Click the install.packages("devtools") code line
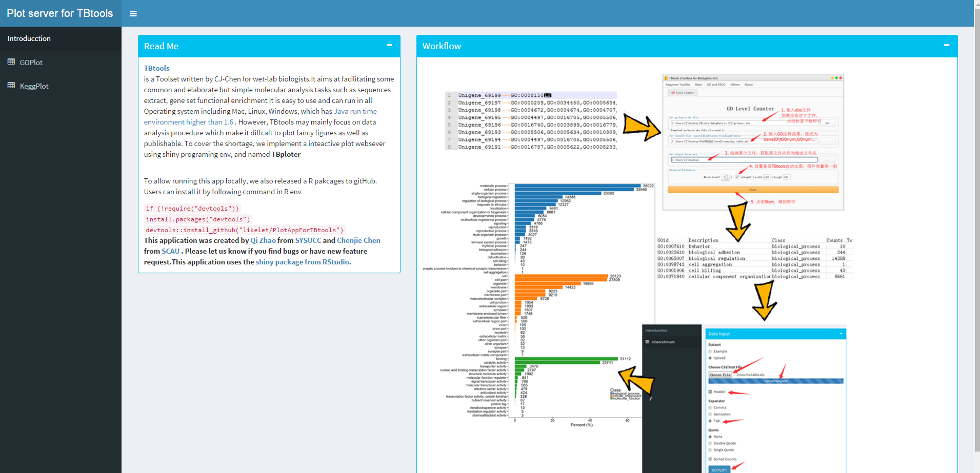Screen dimensions: 980x473 198,219
